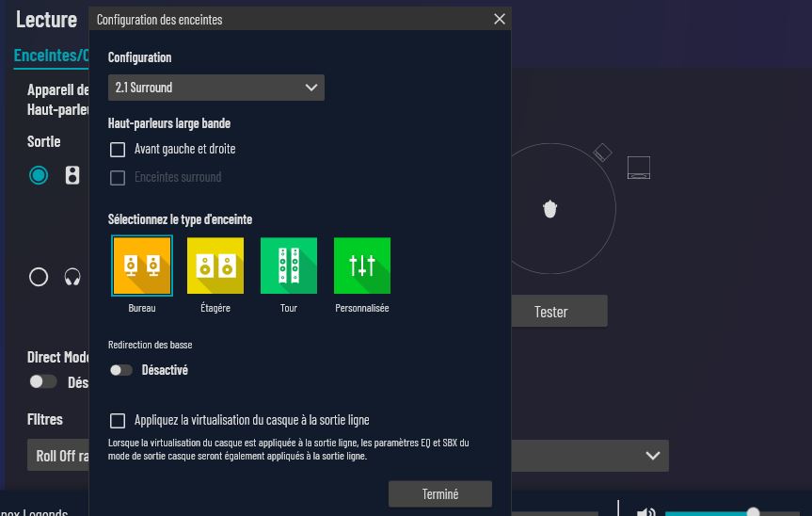Viewport: 812px width, 516px height.
Task: Close the Configuration des enceintes dialog
Action: click(500, 19)
